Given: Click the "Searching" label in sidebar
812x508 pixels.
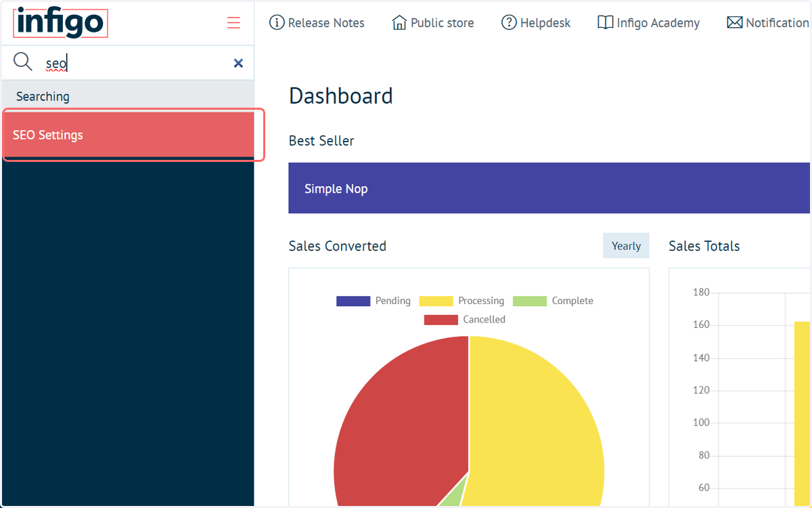Looking at the screenshot, I should click(43, 96).
